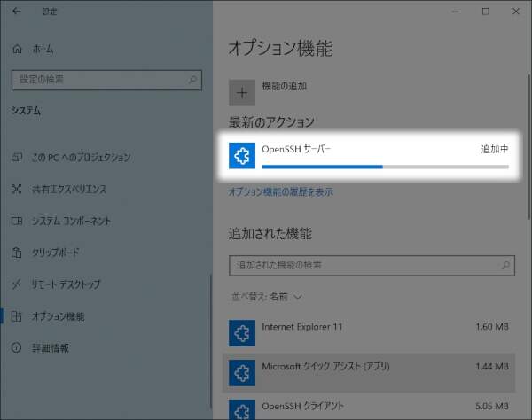Open このPCへのプロジェクション settings
Image resolution: width=532 pixels, height=420 pixels.
[x=81, y=158]
